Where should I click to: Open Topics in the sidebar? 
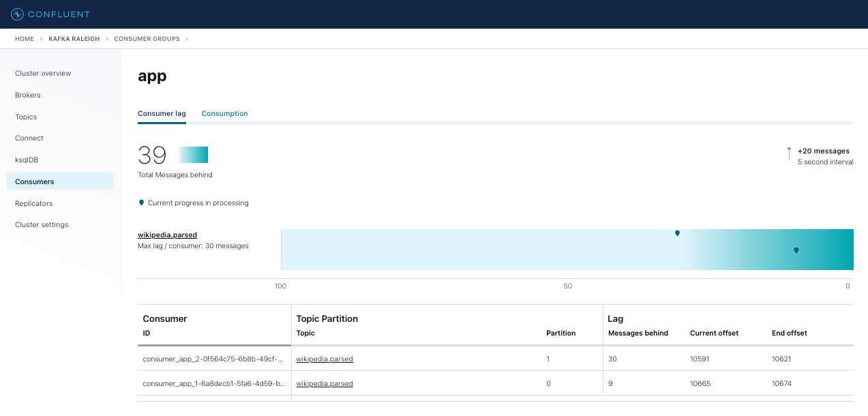click(x=26, y=117)
